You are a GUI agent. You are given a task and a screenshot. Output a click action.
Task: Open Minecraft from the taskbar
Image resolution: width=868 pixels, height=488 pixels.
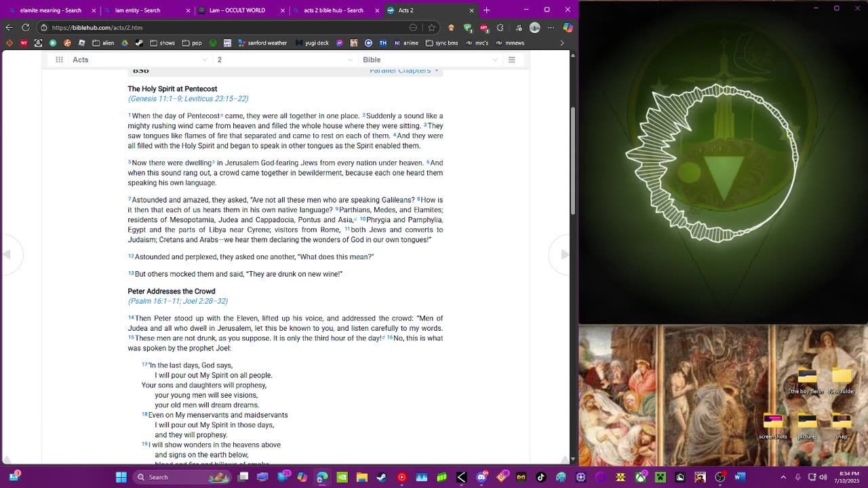tap(660, 477)
